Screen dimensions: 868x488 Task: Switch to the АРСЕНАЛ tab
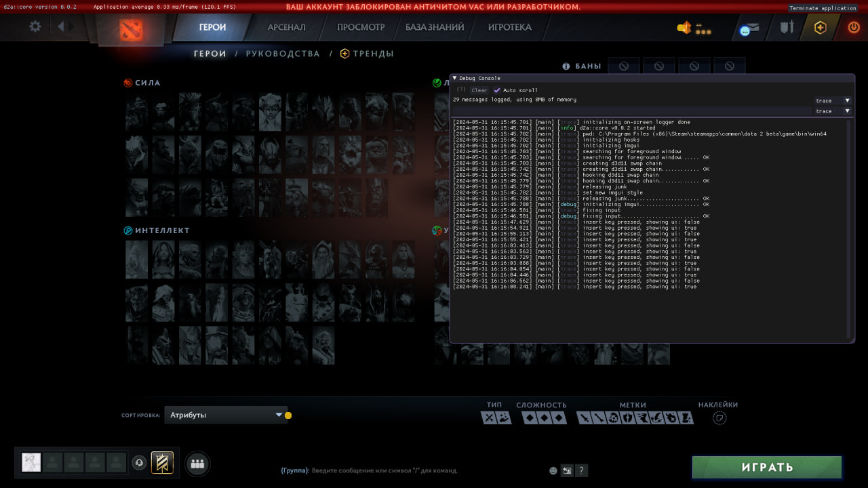click(x=286, y=28)
